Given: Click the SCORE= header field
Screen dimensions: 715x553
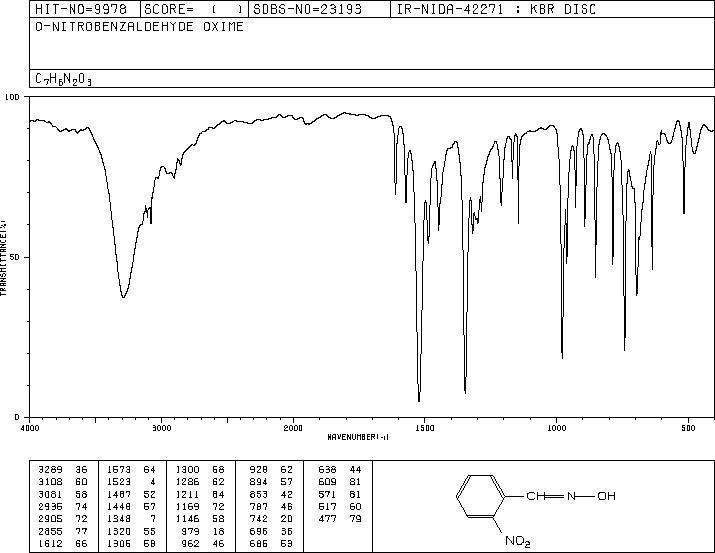Looking at the screenshot, I should [x=194, y=9].
